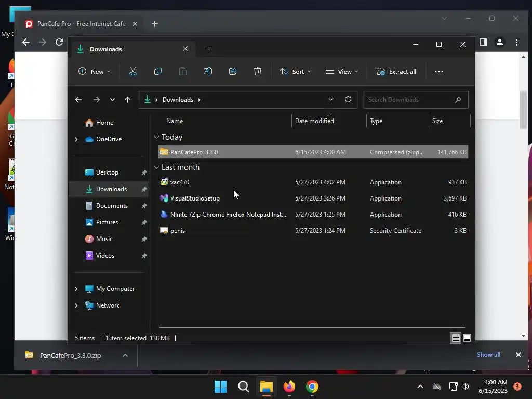This screenshot has width=532, height=399.
Task: Close the Chrome downloads bar
Action: pos(518,355)
